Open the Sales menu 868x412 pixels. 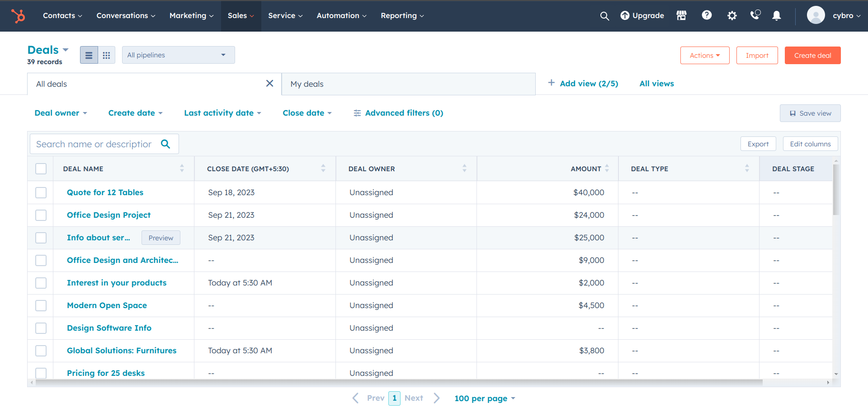click(x=241, y=16)
